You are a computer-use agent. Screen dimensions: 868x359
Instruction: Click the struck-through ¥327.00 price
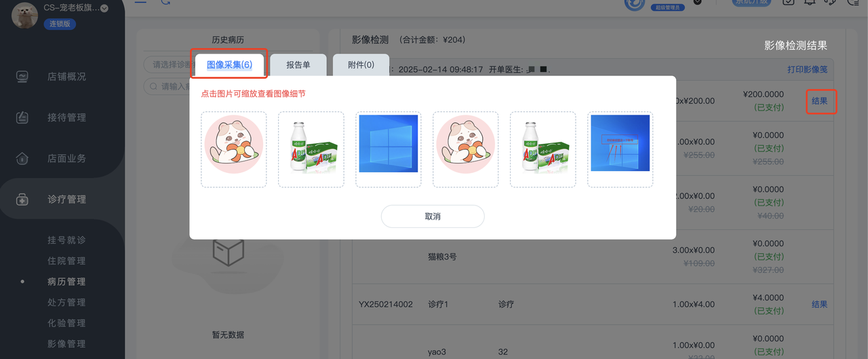(770, 270)
